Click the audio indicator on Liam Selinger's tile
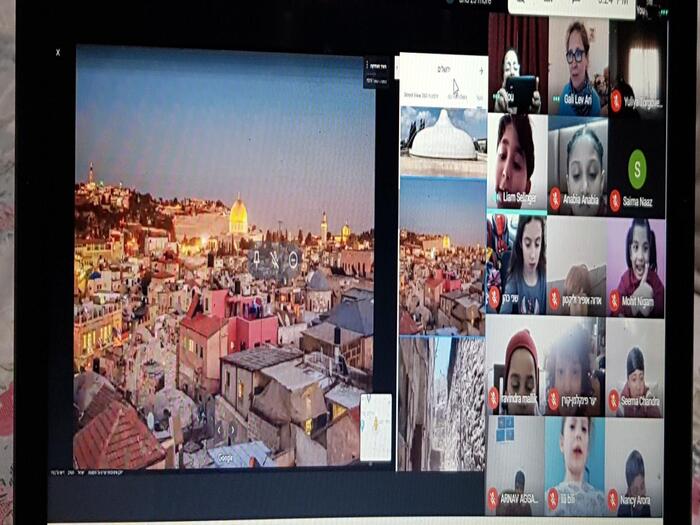Viewport: 700px width, 525px height. pyautogui.click(x=496, y=196)
